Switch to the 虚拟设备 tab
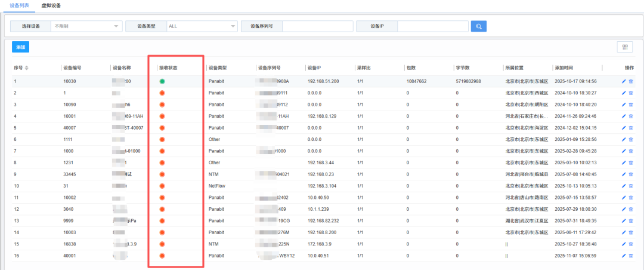The height and width of the screenshot is (270, 644). click(51, 6)
